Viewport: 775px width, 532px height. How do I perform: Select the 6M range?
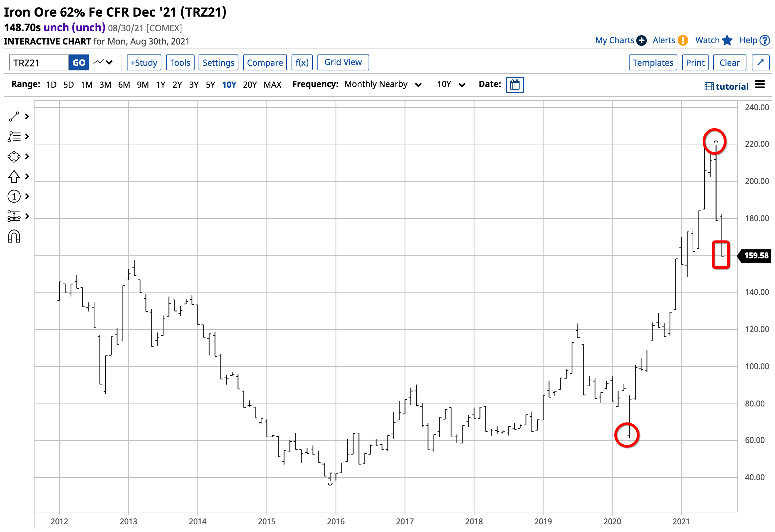pos(124,85)
